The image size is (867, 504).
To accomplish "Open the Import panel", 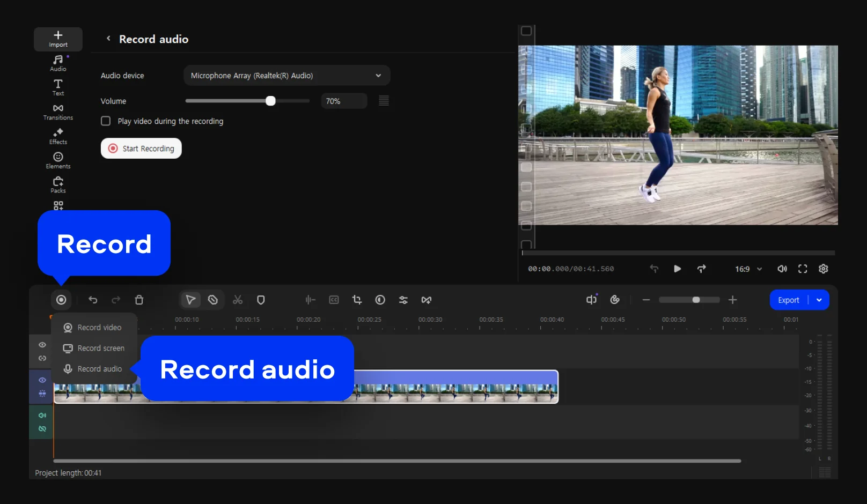I will pyautogui.click(x=58, y=39).
